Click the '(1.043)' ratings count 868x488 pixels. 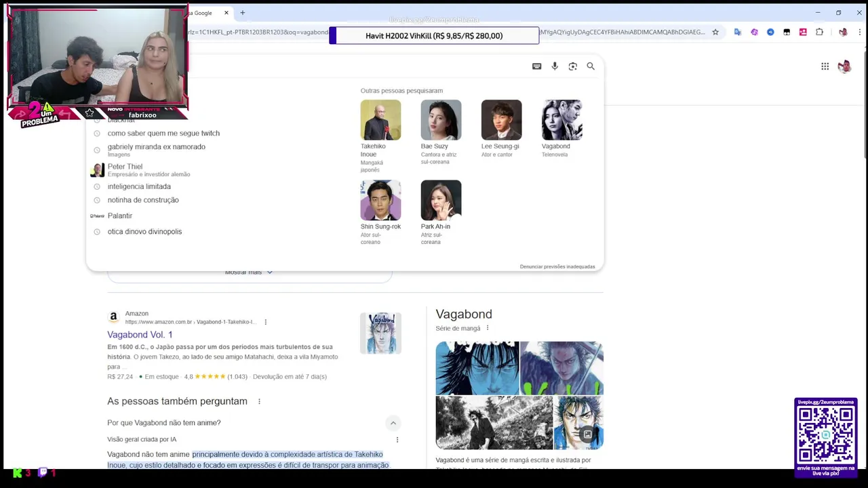(237, 377)
